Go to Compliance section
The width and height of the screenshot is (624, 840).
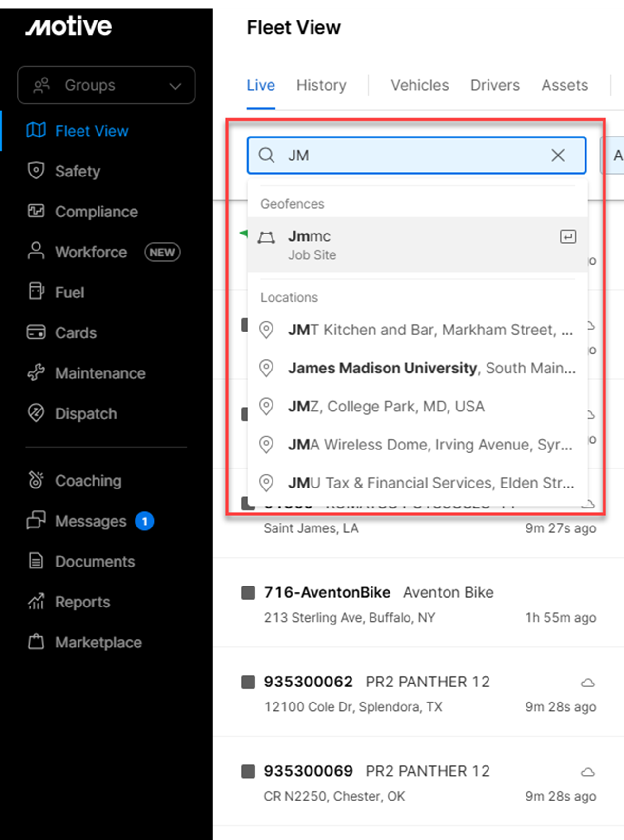click(x=97, y=212)
